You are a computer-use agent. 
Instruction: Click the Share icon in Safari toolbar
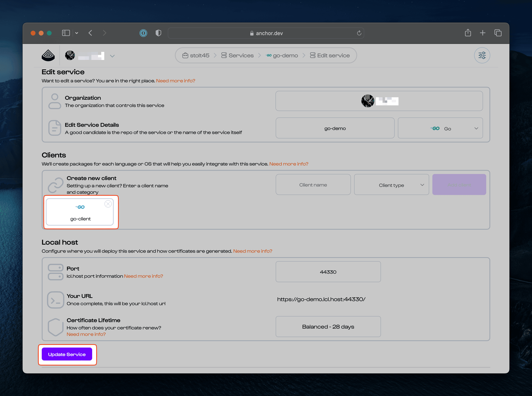click(468, 33)
